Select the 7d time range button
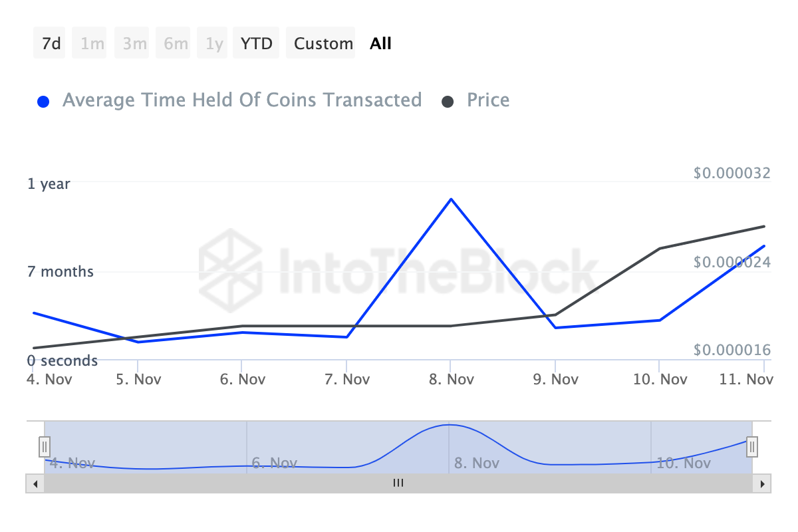Viewport: 798px width, 532px height. tap(51, 44)
